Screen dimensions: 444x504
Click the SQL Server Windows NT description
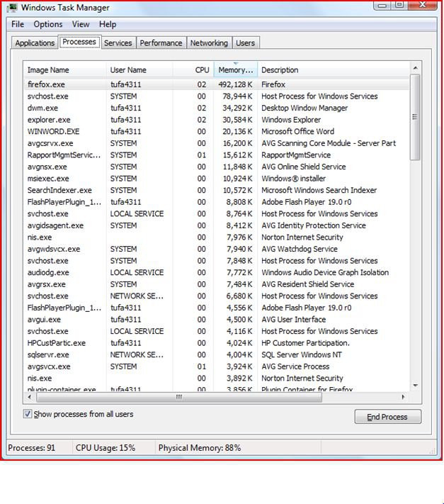point(302,355)
